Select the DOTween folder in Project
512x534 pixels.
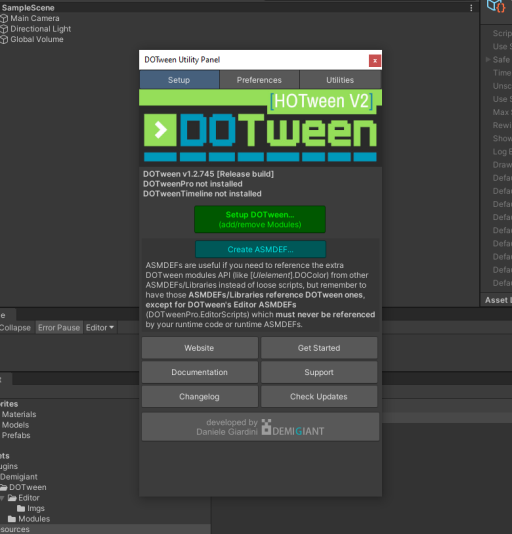tap(28, 487)
